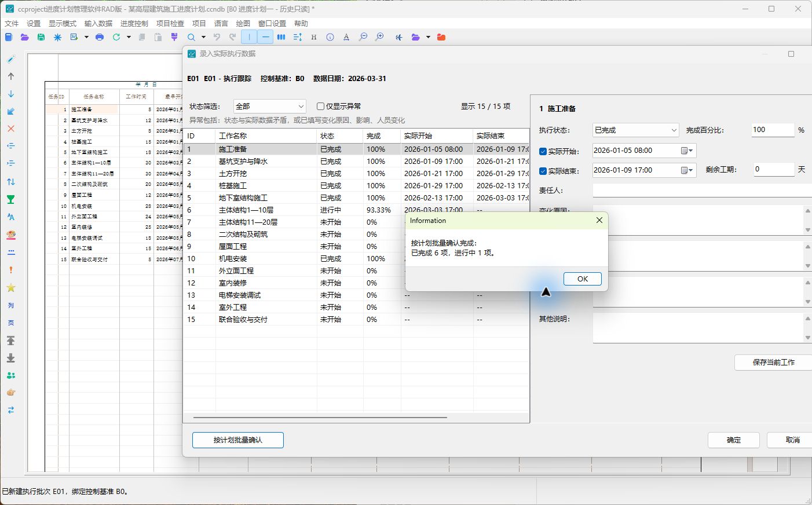Click the 确定 button

click(x=734, y=440)
